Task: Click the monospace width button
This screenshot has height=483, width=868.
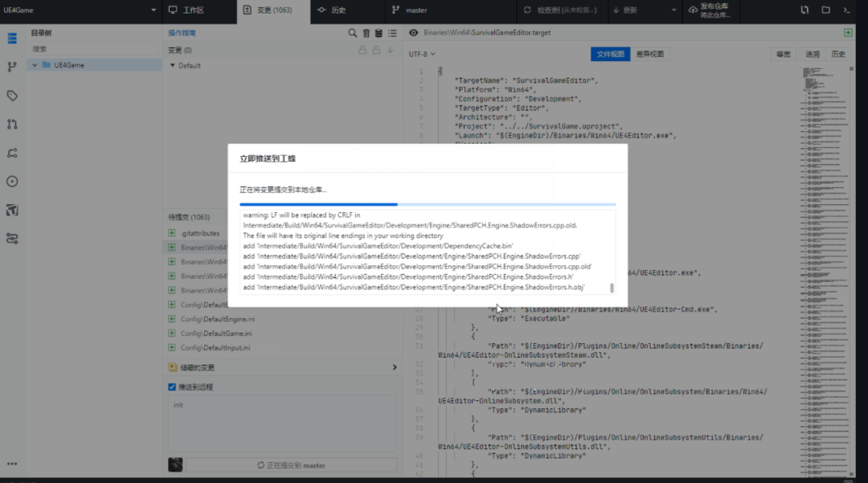Action: [x=784, y=54]
